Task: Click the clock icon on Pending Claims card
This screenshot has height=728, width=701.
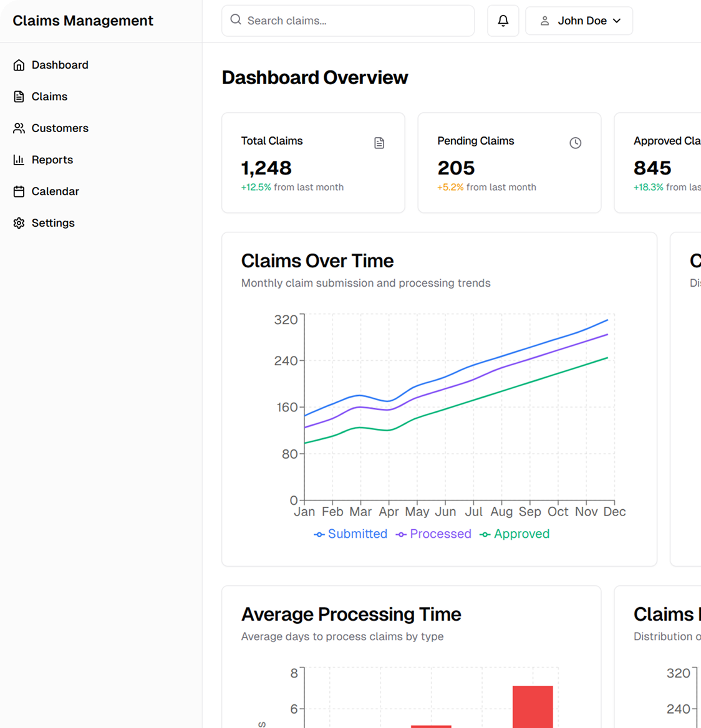Action: pyautogui.click(x=575, y=143)
